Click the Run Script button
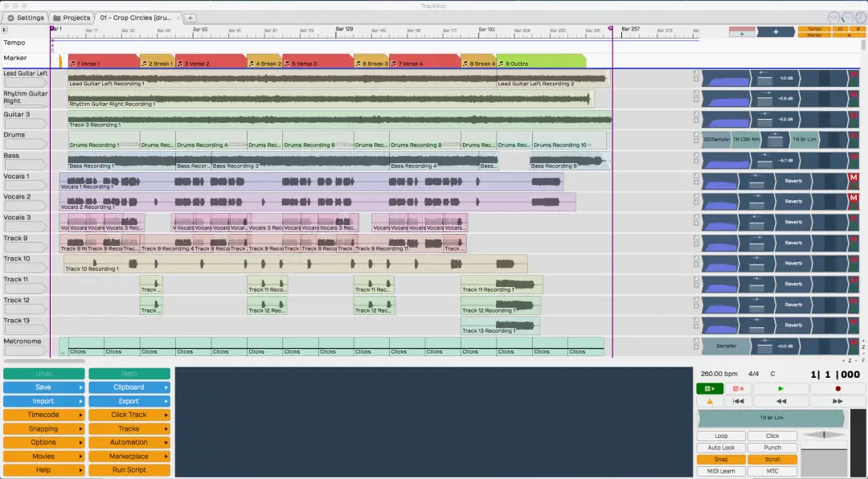 tap(129, 469)
